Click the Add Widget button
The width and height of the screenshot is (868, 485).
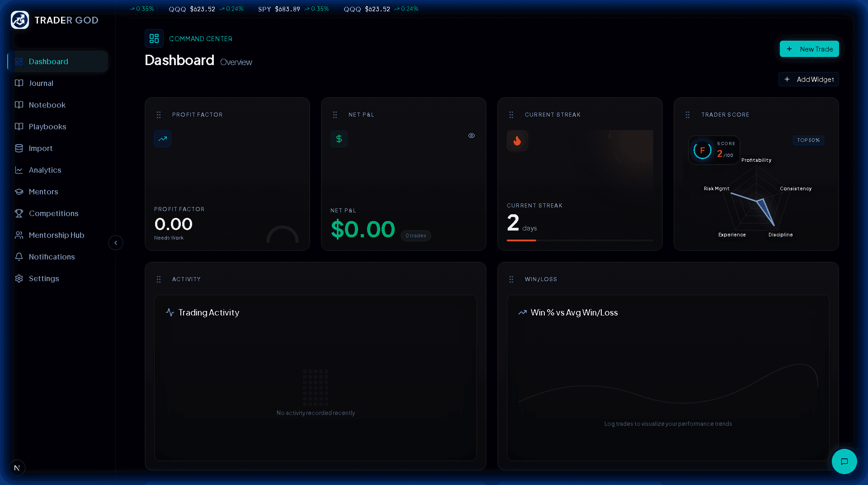coord(809,80)
